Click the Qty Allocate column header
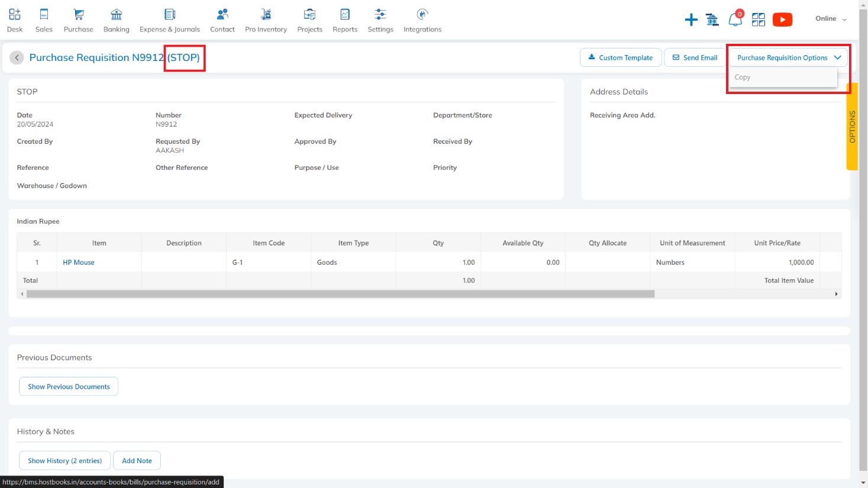Screen dimensions: 868x488 point(608,243)
